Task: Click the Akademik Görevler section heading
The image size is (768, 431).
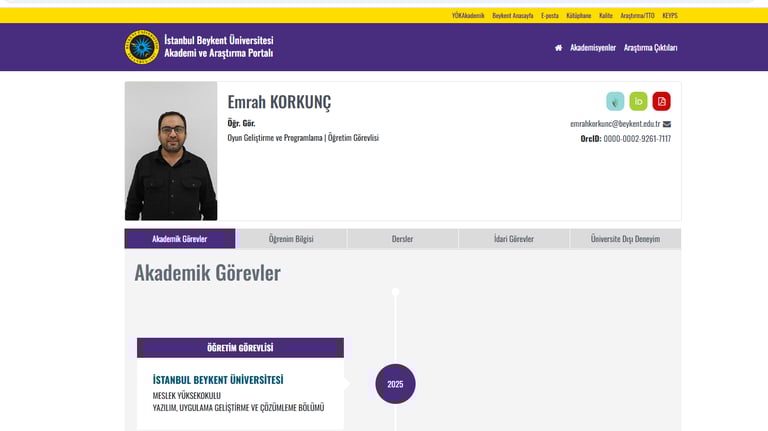Action: click(208, 273)
